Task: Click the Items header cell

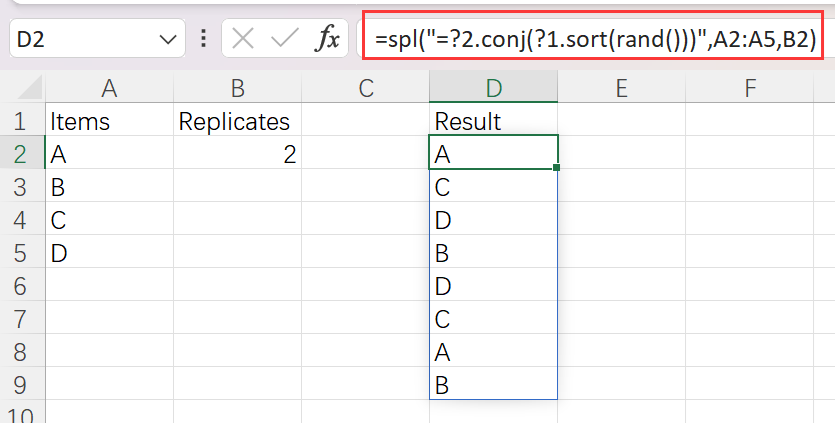Action: click(x=110, y=122)
